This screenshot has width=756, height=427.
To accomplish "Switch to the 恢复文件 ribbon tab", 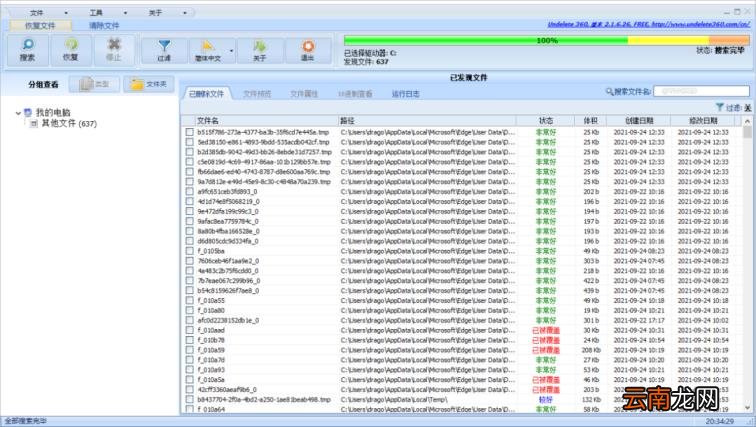I will tap(40, 26).
